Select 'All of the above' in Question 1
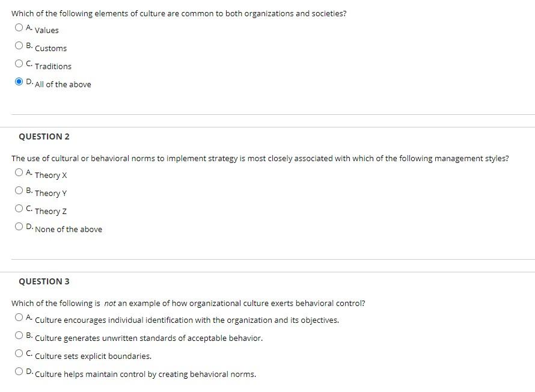The image size is (535, 392). pyautogui.click(x=19, y=81)
